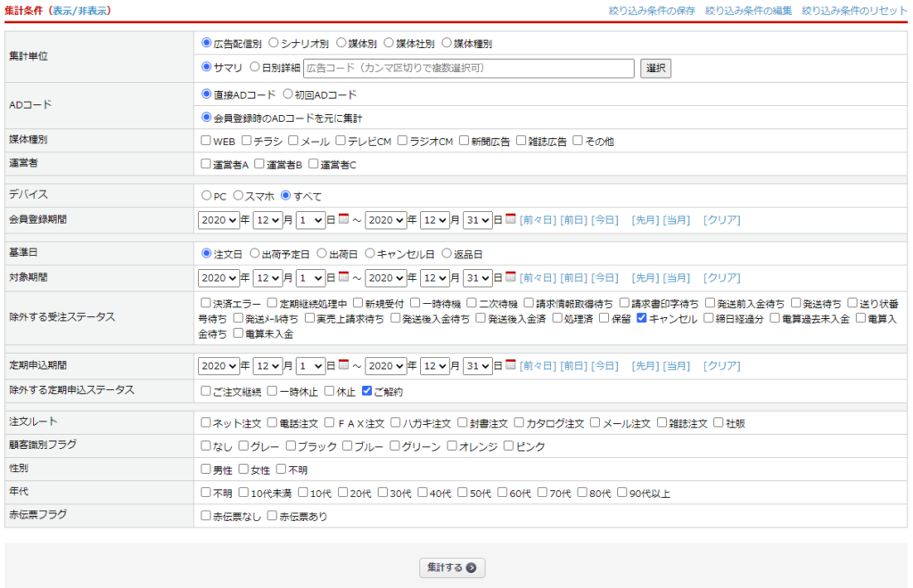Screen dimensions: 913x588
Task: Open end day dropdown in 定期申込期間
Action: click(x=477, y=365)
